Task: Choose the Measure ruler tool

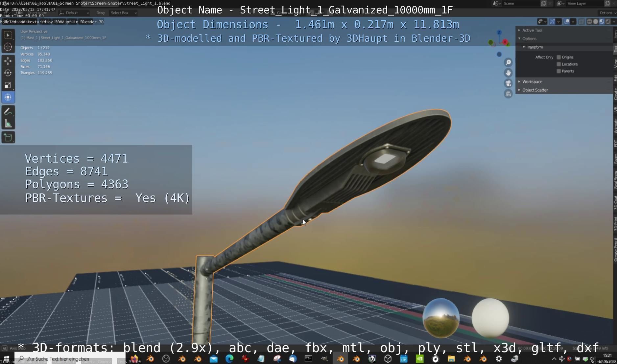Action: click(x=8, y=124)
